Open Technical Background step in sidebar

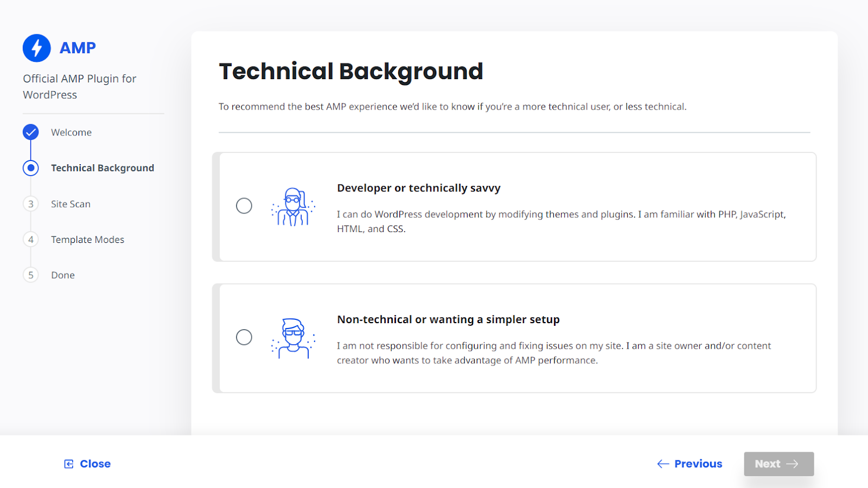(103, 168)
